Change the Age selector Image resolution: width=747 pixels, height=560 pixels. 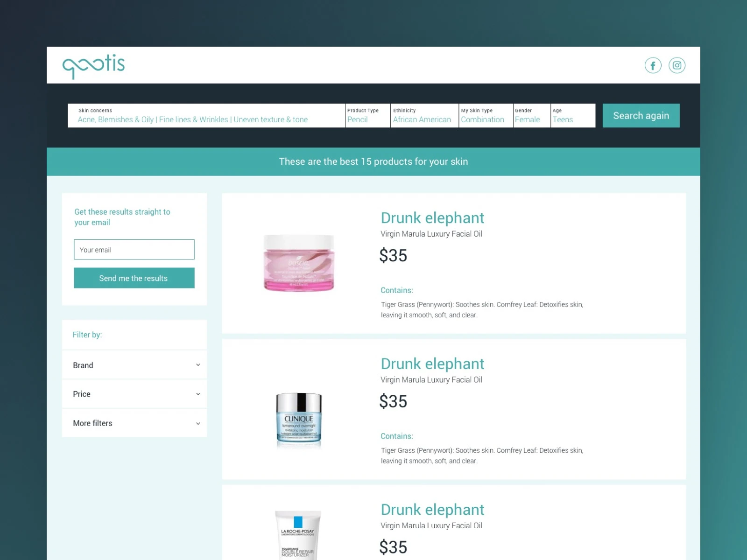(x=573, y=115)
